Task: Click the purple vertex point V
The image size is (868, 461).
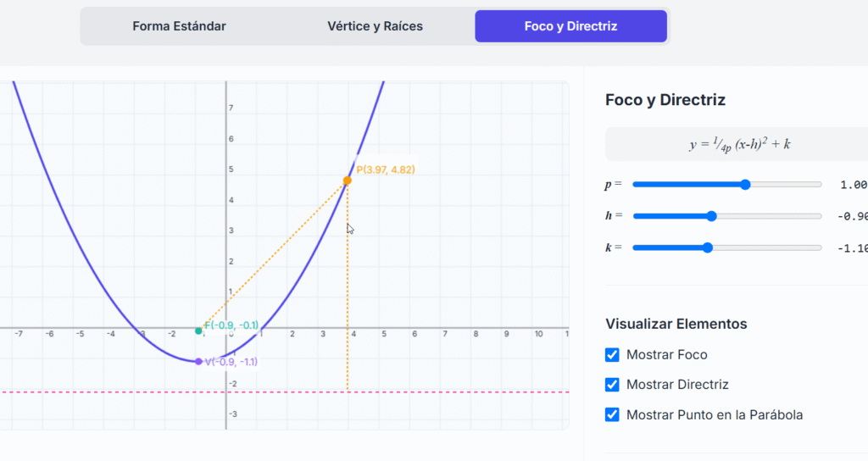Action: point(198,361)
